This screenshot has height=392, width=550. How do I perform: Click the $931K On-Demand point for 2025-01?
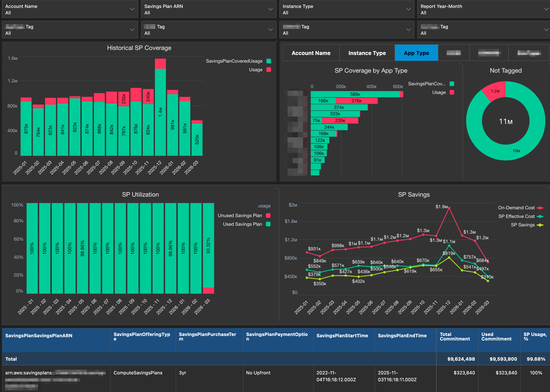307,252
